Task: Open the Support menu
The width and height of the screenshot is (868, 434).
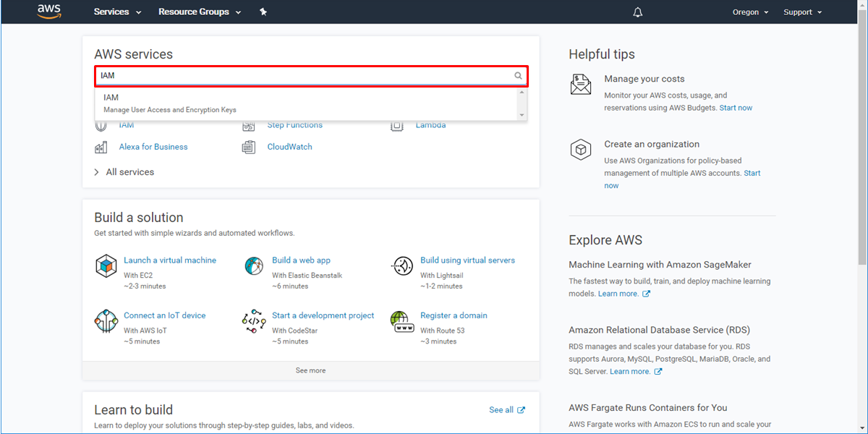Action: point(803,12)
